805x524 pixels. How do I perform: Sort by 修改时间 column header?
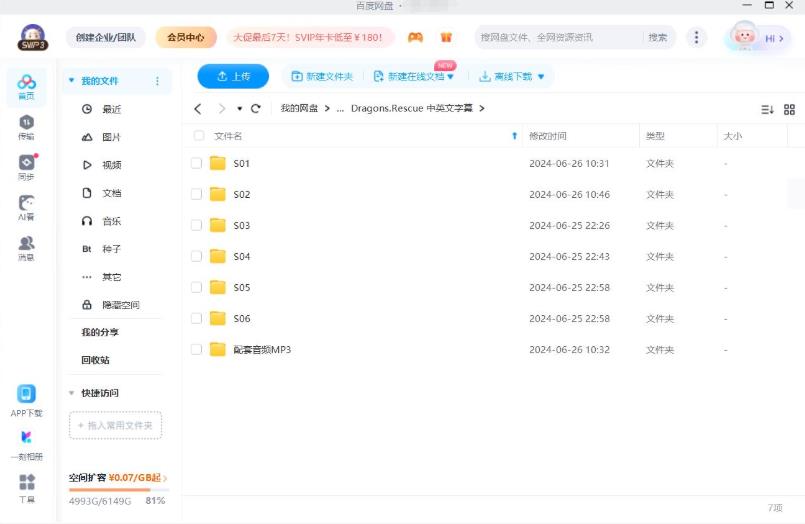coord(548,136)
